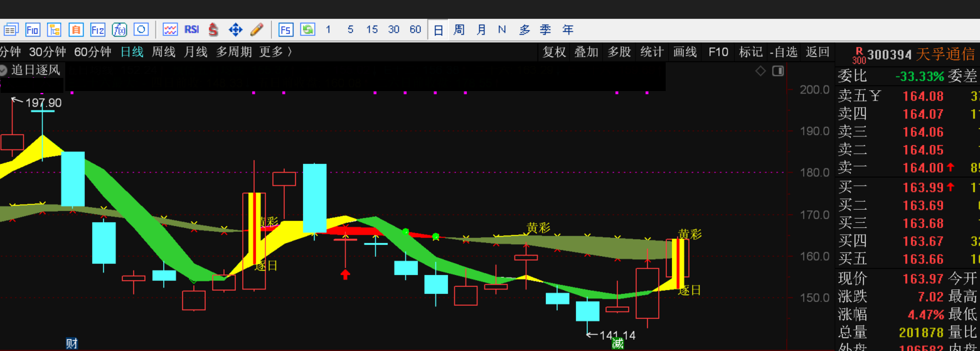
Task: Open the quote list toolbar icon
Action: (11, 30)
